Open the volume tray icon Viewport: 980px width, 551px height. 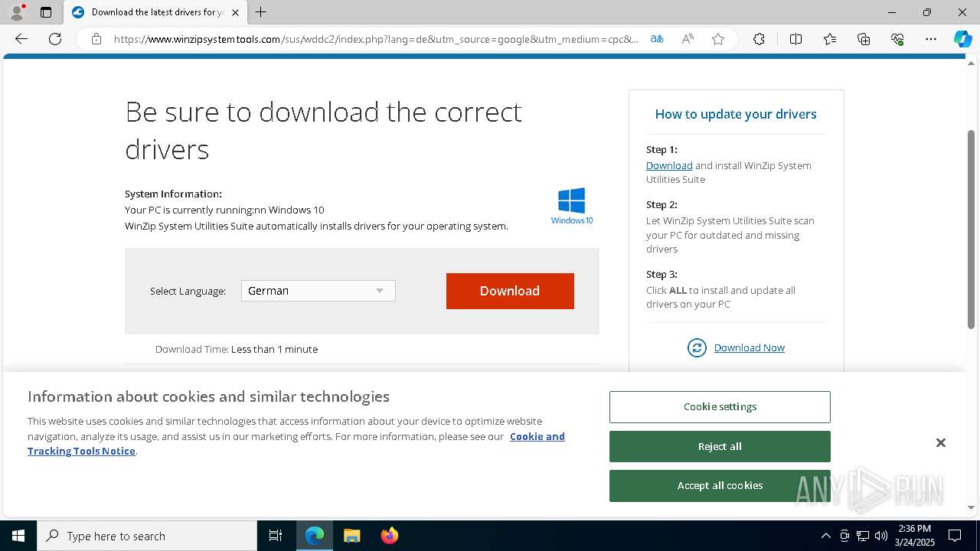pos(881,536)
